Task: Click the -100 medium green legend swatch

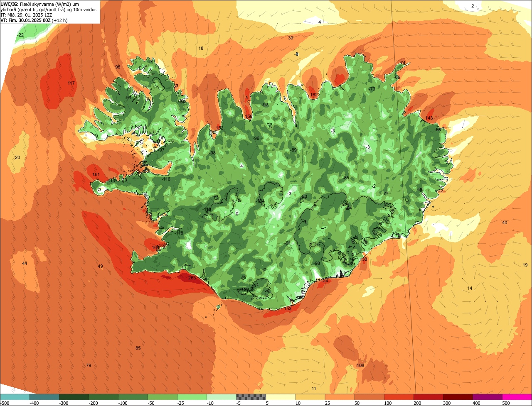Action: 133,397
